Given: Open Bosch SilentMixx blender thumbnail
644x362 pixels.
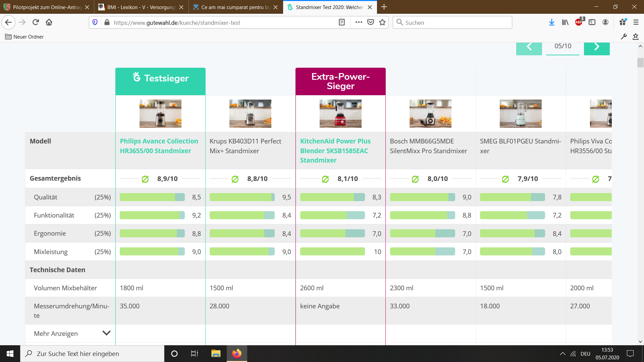Looking at the screenshot, I should coord(430,113).
